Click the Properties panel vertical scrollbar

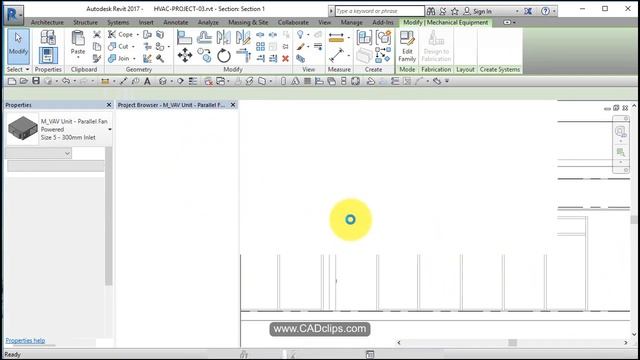(x=109, y=216)
